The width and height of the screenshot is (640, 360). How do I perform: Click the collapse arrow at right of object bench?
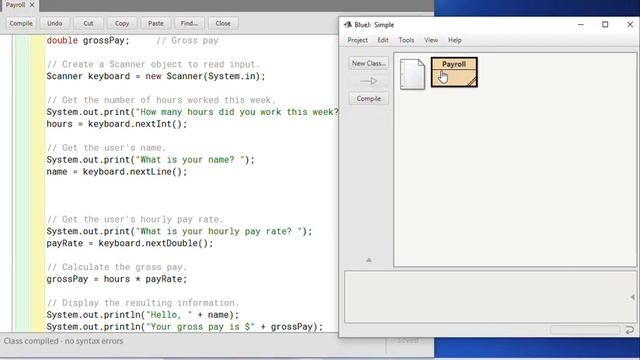[x=632, y=297]
